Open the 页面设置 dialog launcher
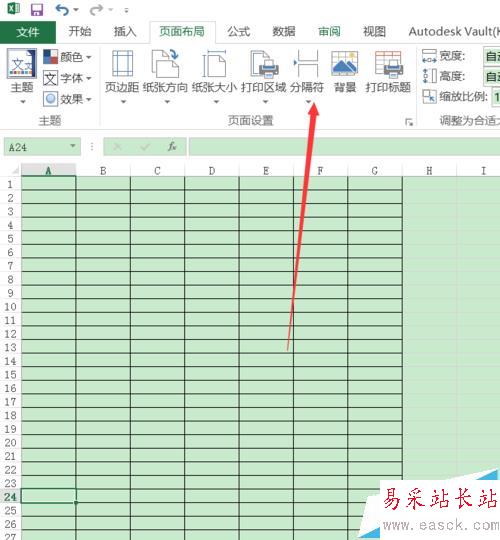500x540 pixels. tap(409, 122)
